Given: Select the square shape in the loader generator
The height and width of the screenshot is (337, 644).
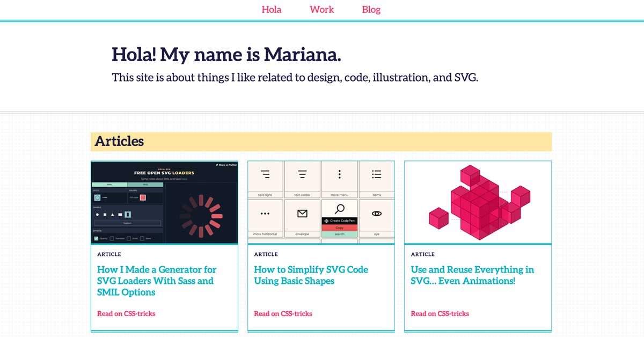Looking at the screenshot, I should click(105, 214).
